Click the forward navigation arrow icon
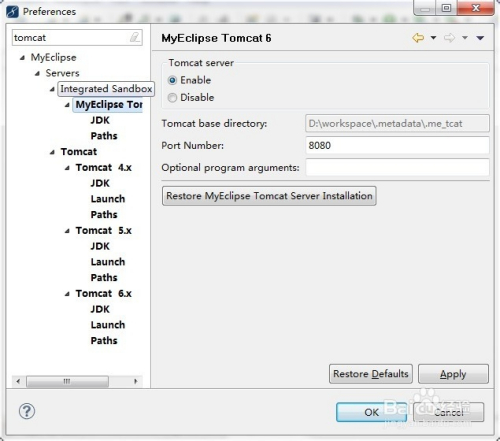Image resolution: width=500 pixels, height=441 pixels. [449, 38]
